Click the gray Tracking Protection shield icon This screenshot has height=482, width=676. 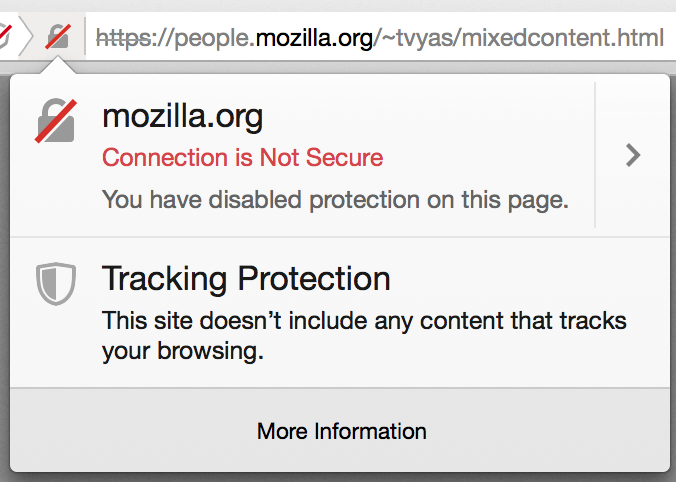56,284
